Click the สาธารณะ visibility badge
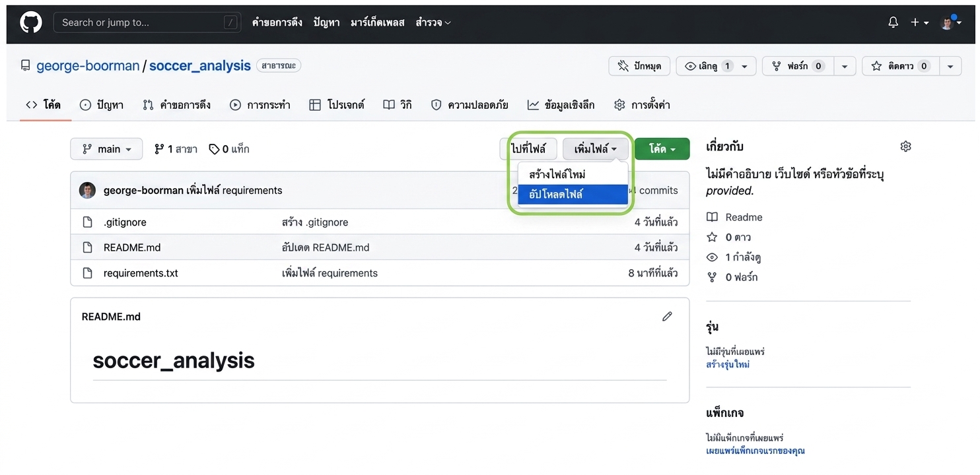This screenshot has width=980, height=475. point(279,66)
